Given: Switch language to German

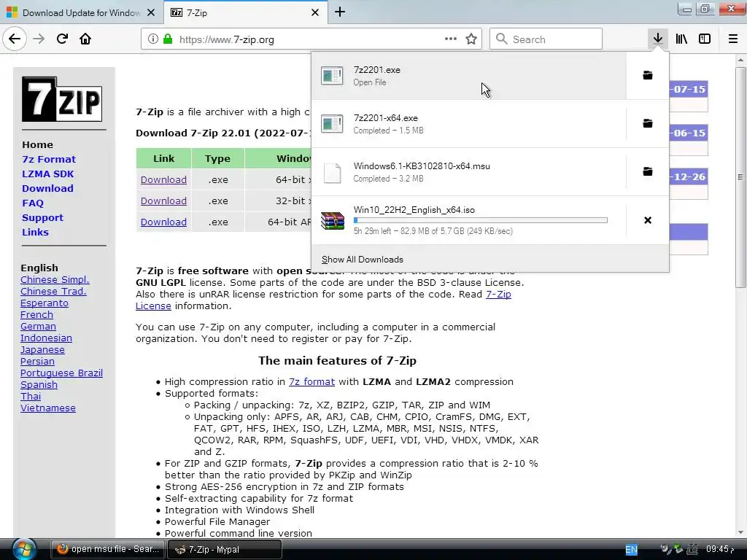Looking at the screenshot, I should click(38, 326).
